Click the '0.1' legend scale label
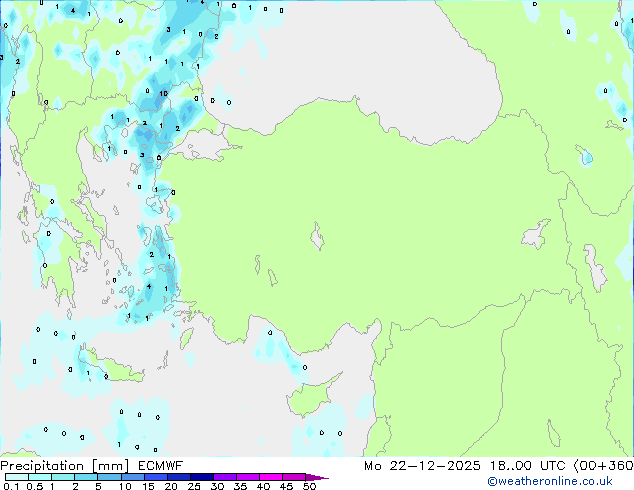The width and height of the screenshot is (634, 490). pos(11,486)
